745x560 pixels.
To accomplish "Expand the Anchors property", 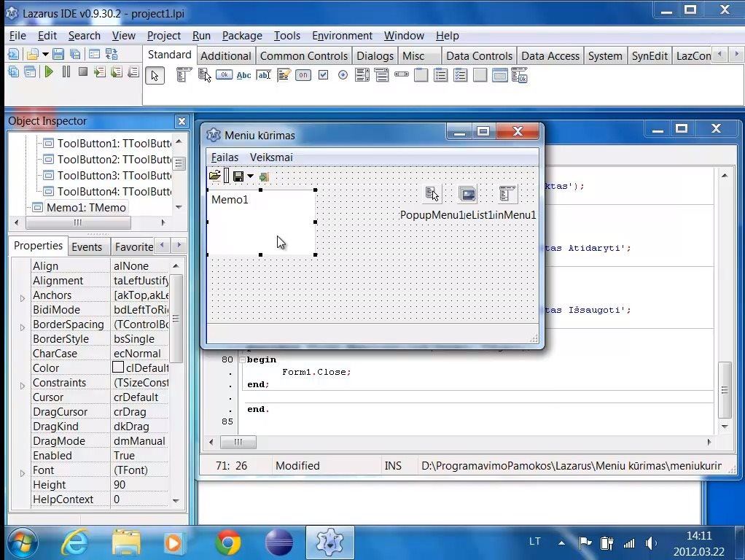I will pos(23,298).
